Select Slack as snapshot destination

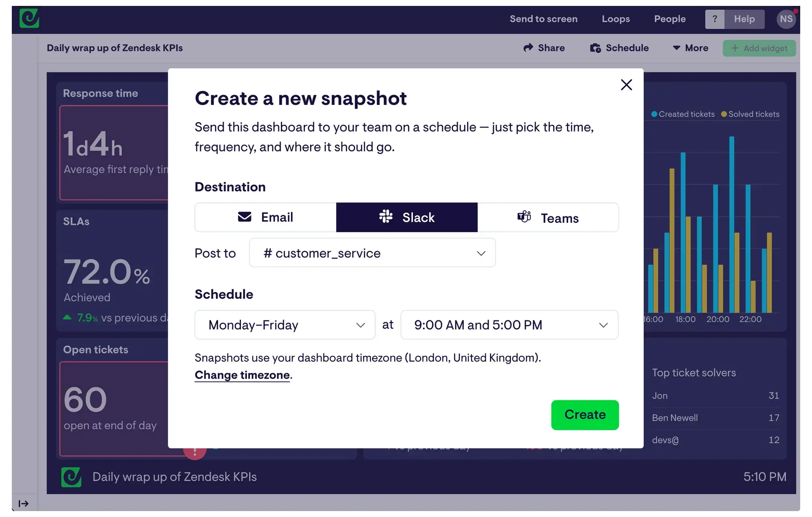tap(407, 217)
